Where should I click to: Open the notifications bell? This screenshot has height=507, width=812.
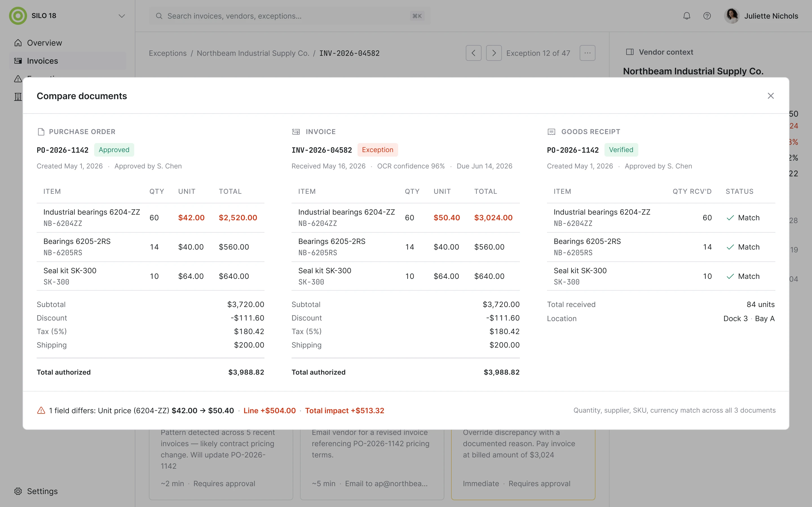(x=687, y=16)
